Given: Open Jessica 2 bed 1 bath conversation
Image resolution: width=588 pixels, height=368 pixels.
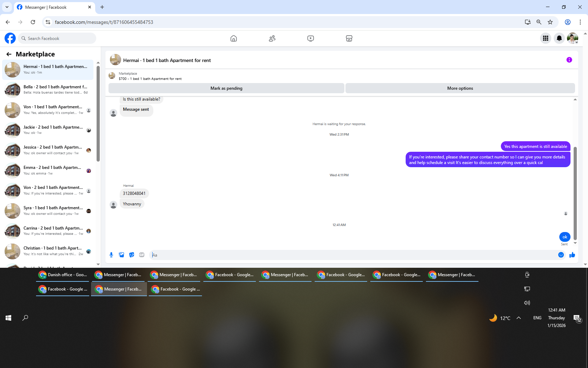Looking at the screenshot, I should (x=48, y=150).
